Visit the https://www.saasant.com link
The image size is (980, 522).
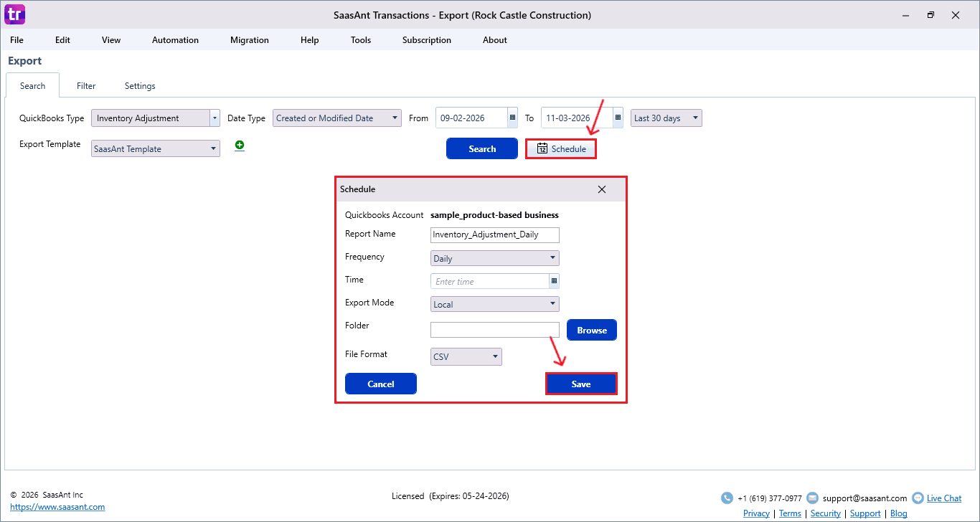(57, 507)
